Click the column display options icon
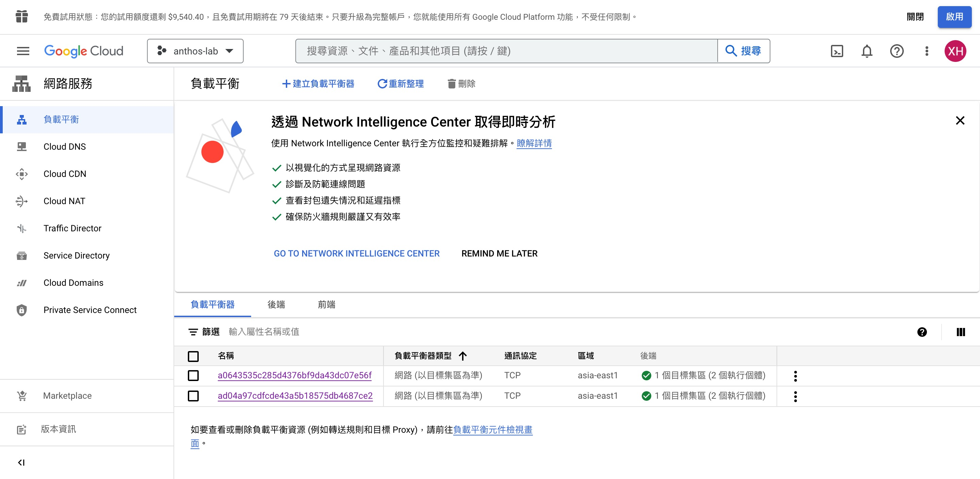 pyautogui.click(x=961, y=332)
